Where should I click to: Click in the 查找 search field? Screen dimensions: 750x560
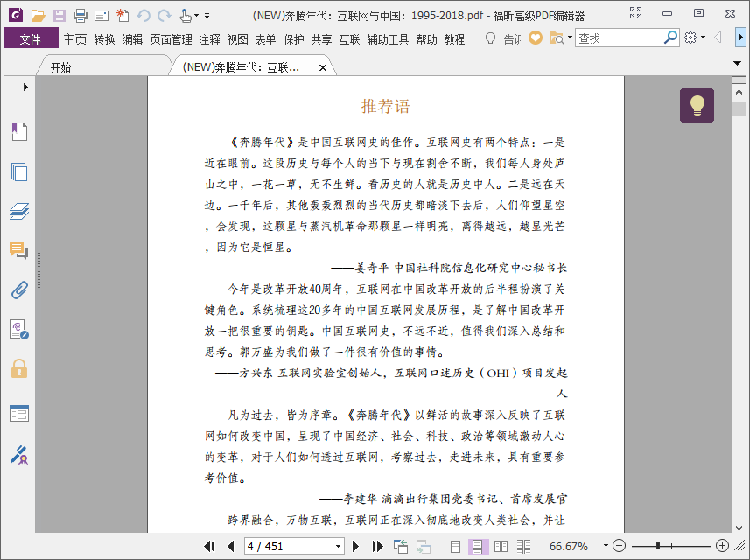[x=620, y=38]
